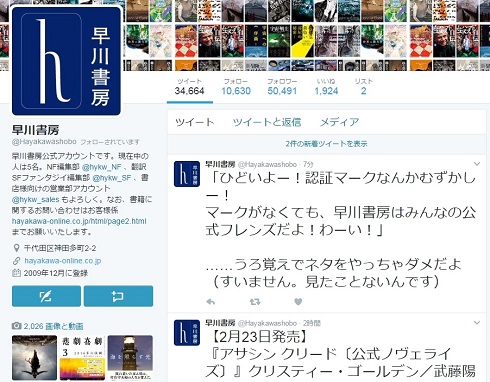Viewport: 490px width, 382px height.
Task: Click the @hykw_sales mention link
Action: click(x=36, y=199)
